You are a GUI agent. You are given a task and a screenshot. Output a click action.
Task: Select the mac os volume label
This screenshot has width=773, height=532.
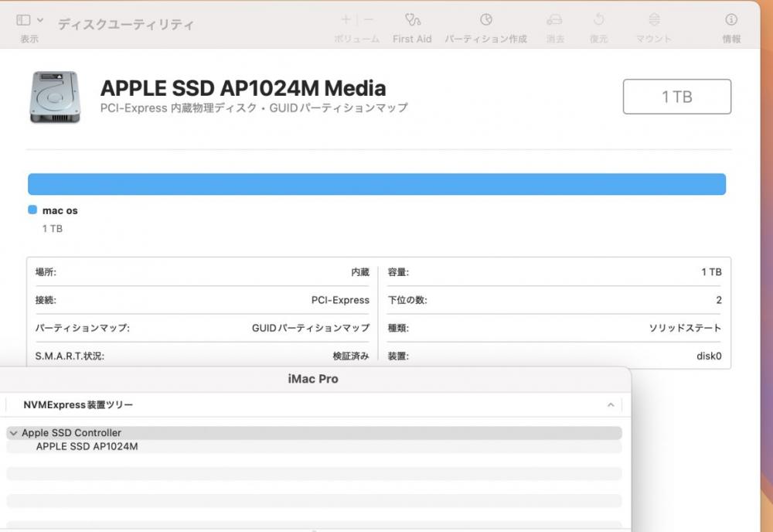pyautogui.click(x=60, y=210)
